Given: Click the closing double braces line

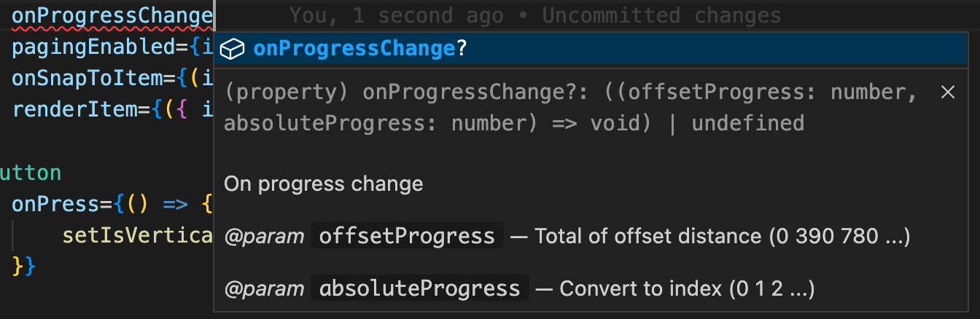Looking at the screenshot, I should 24,265.
